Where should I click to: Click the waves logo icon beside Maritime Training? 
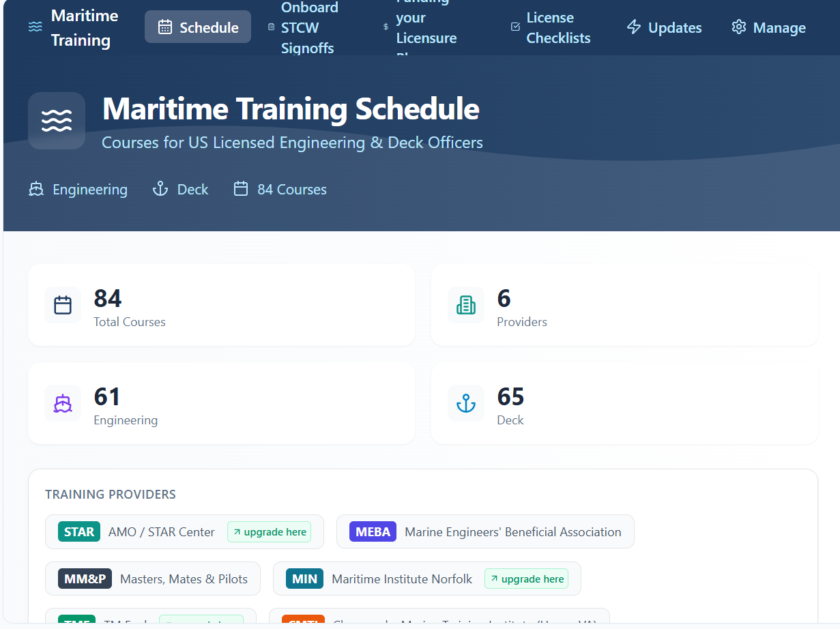pos(35,27)
